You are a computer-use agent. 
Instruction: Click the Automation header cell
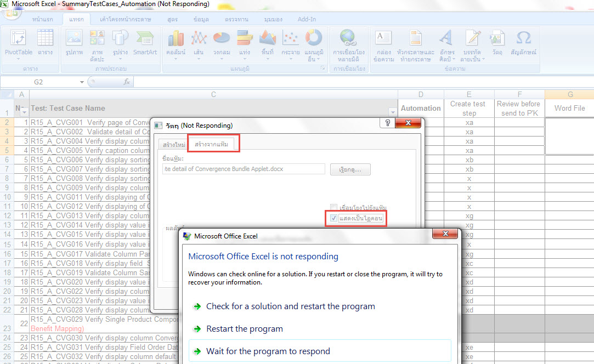(421, 108)
